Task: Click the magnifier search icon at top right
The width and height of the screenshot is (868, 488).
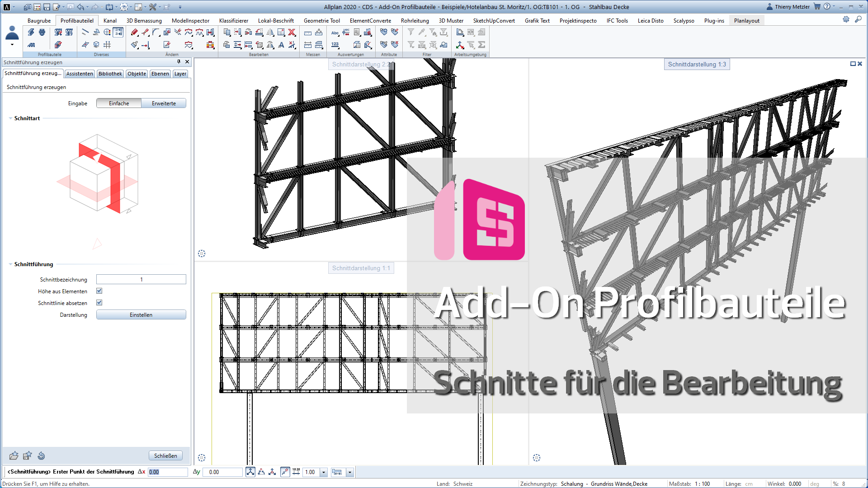Action: click(x=858, y=19)
